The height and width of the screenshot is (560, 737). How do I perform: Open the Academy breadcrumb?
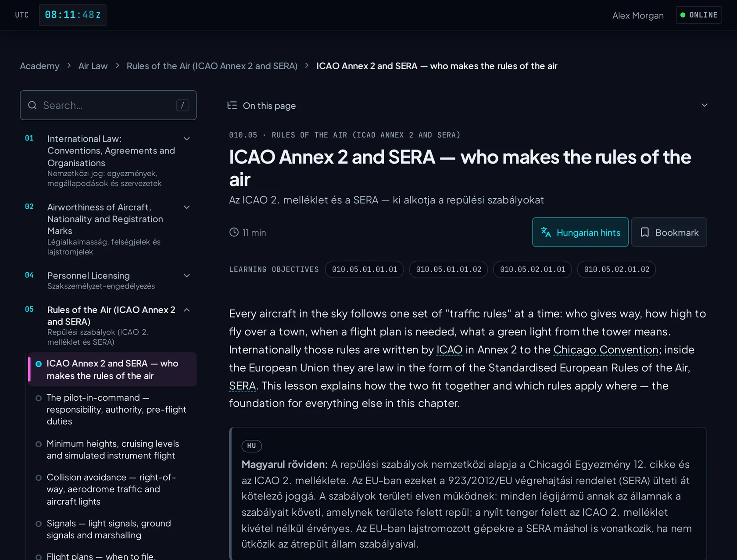39,66
